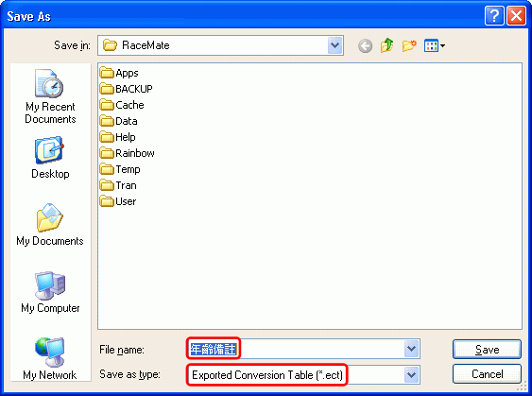Viewport: 532px width, 396px height.
Task: Select My Computer in places bar
Action: click(50, 291)
